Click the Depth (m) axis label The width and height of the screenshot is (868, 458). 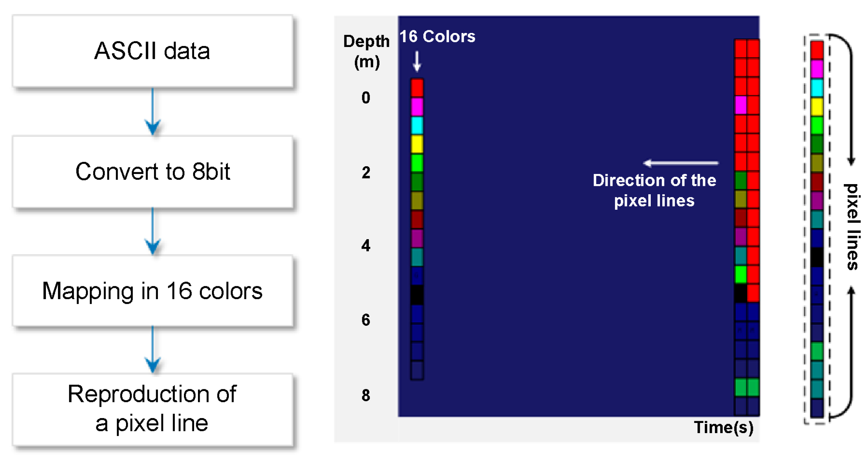pos(366,52)
